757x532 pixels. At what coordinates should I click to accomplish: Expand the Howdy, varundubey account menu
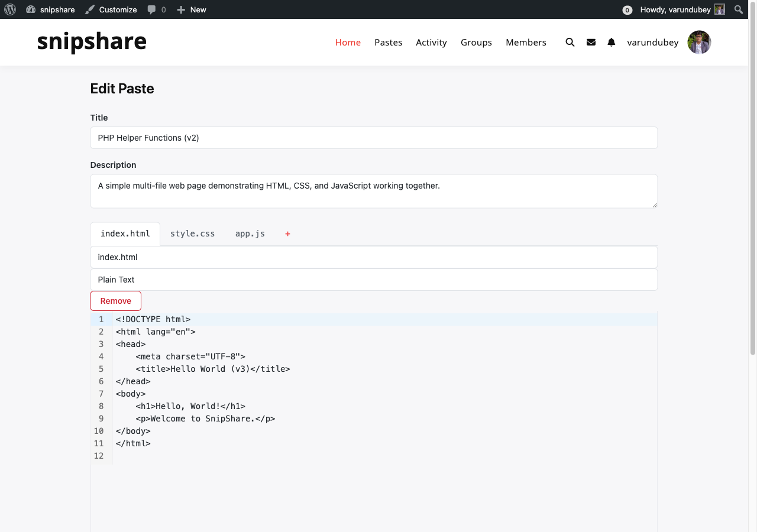[675, 9]
